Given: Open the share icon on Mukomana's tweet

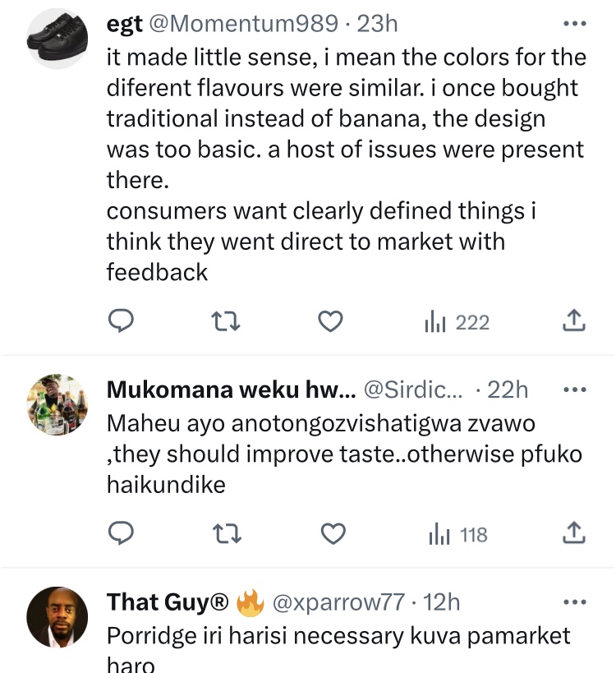Looking at the screenshot, I should [x=574, y=533].
